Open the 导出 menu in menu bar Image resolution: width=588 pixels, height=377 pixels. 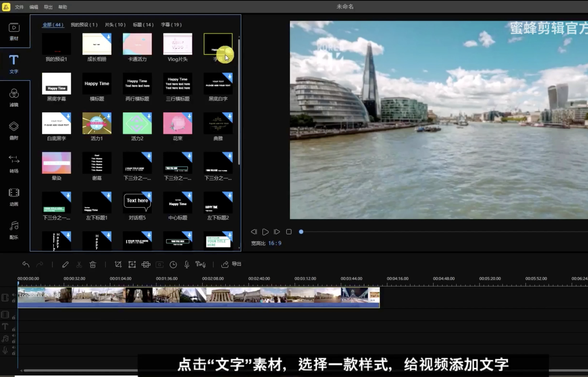48,7
